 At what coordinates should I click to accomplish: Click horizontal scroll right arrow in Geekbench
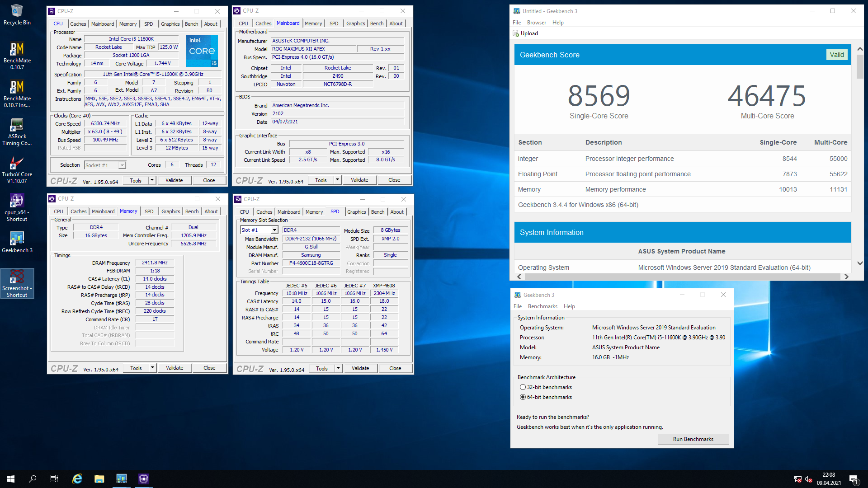pos(846,277)
